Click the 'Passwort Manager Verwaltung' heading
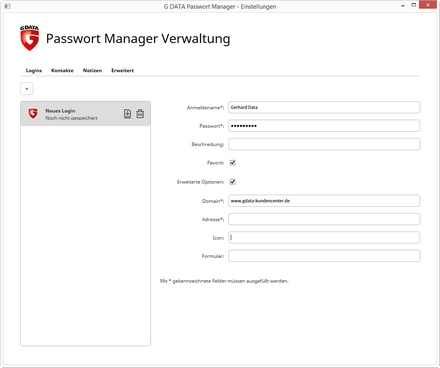This screenshot has height=368, width=440. [138, 39]
